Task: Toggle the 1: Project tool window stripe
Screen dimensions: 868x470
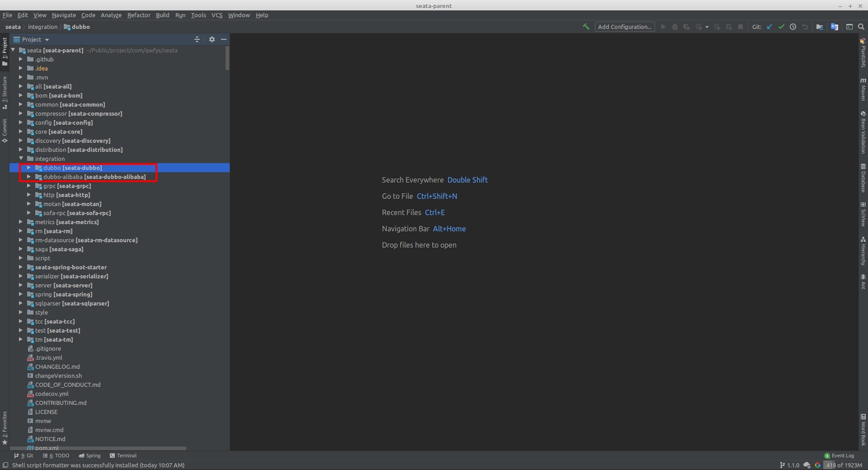Action: click(5, 51)
